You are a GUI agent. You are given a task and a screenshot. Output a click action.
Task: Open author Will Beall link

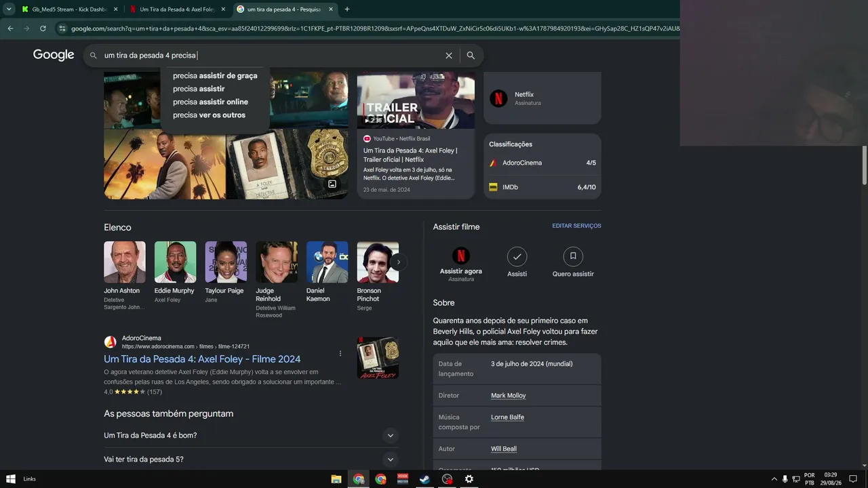pyautogui.click(x=504, y=449)
